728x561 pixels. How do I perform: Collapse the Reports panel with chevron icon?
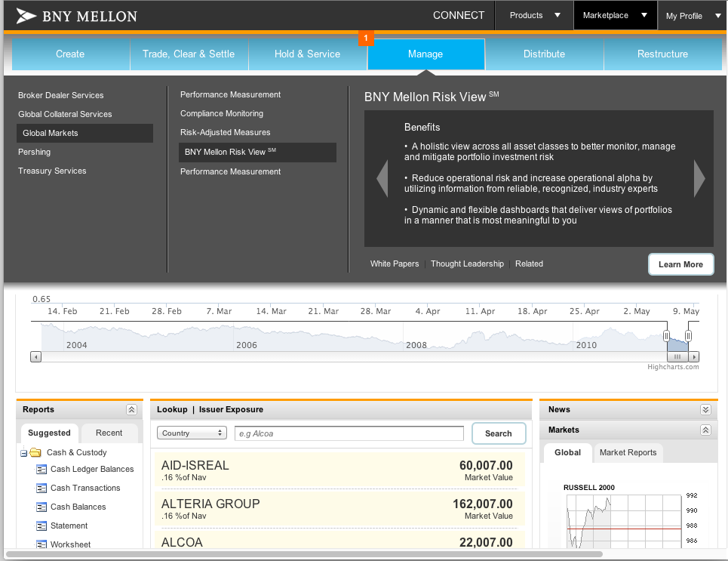(131, 409)
